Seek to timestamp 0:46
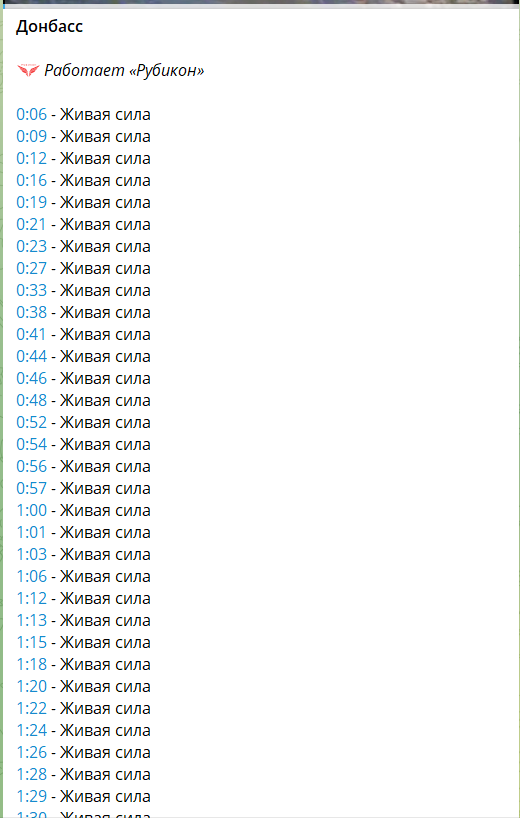Screen dimensions: 520x823 point(31,378)
